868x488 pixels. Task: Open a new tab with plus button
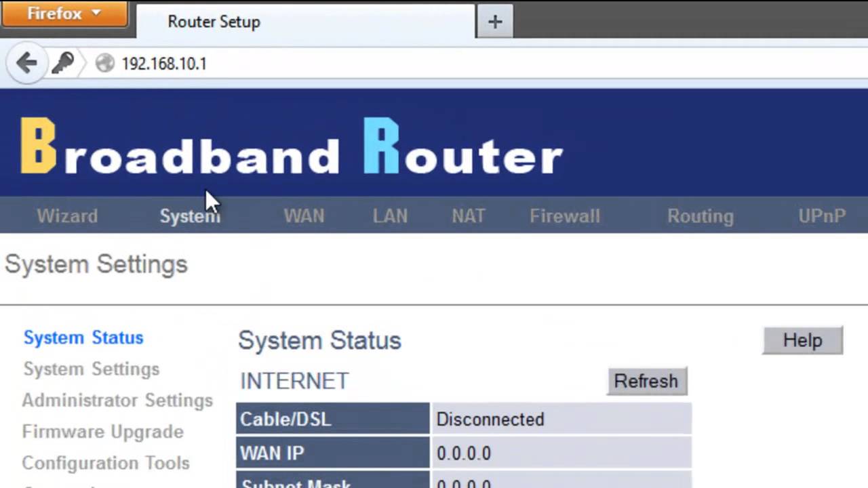point(495,22)
